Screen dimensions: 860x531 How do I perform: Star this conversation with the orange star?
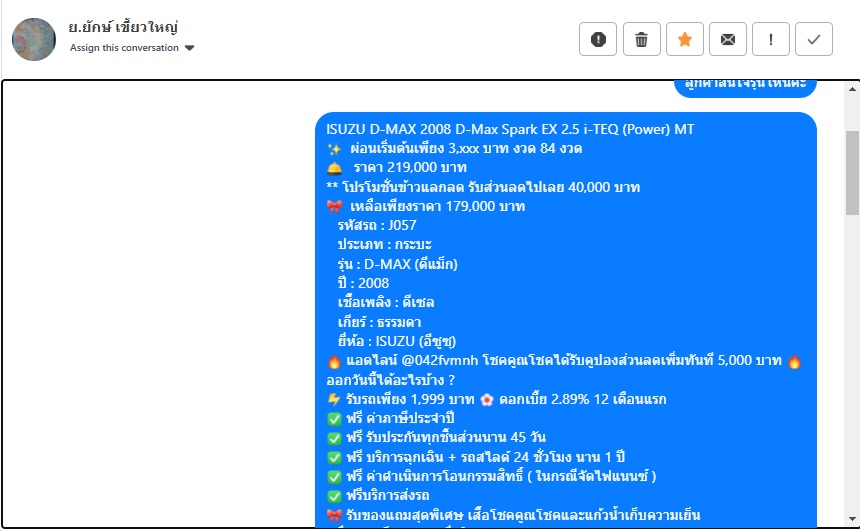point(684,39)
